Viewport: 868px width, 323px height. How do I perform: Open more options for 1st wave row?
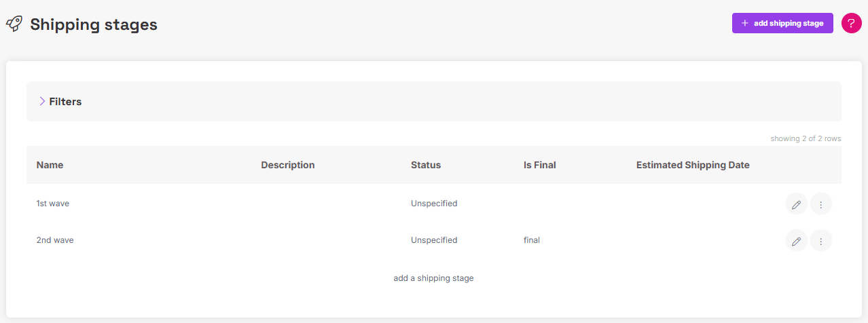(x=820, y=204)
